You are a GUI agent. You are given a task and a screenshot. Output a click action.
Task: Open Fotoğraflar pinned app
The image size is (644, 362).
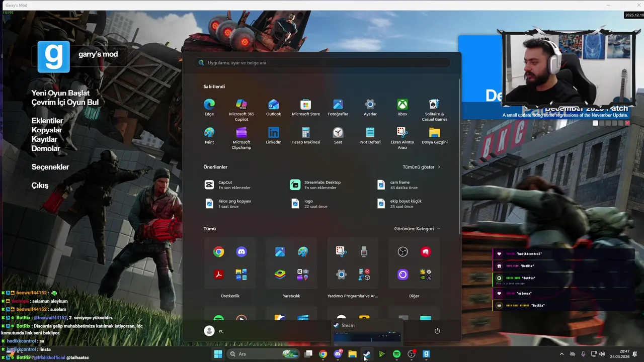coord(338,108)
